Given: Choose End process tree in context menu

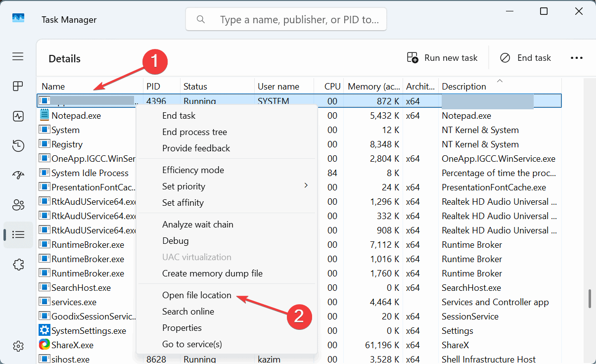Looking at the screenshot, I should pos(194,132).
